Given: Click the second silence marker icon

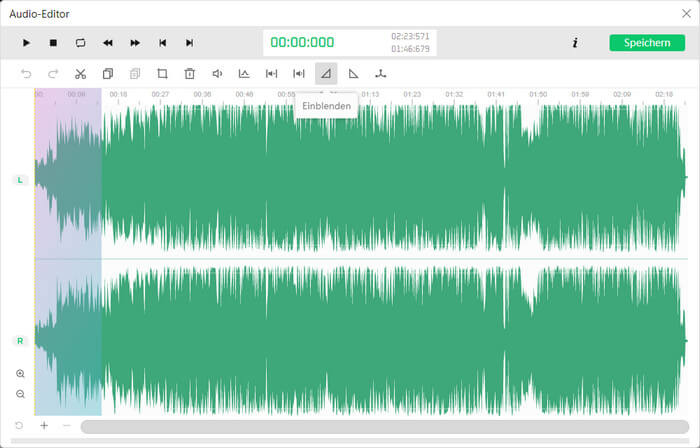Looking at the screenshot, I should pyautogui.click(x=299, y=74).
